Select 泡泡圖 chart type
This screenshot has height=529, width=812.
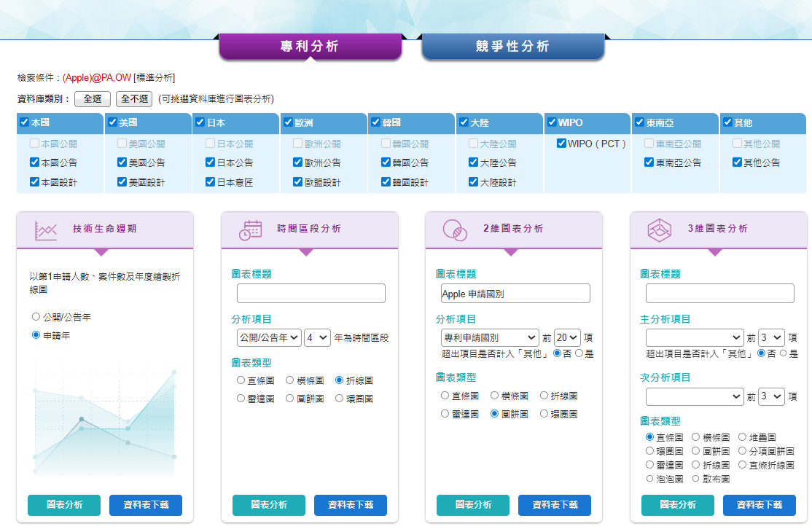(x=649, y=479)
